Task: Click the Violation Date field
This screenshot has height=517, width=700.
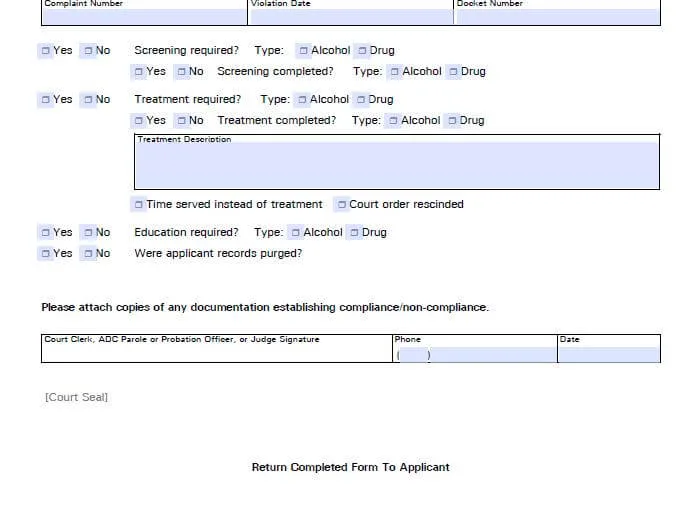Action: [351, 17]
